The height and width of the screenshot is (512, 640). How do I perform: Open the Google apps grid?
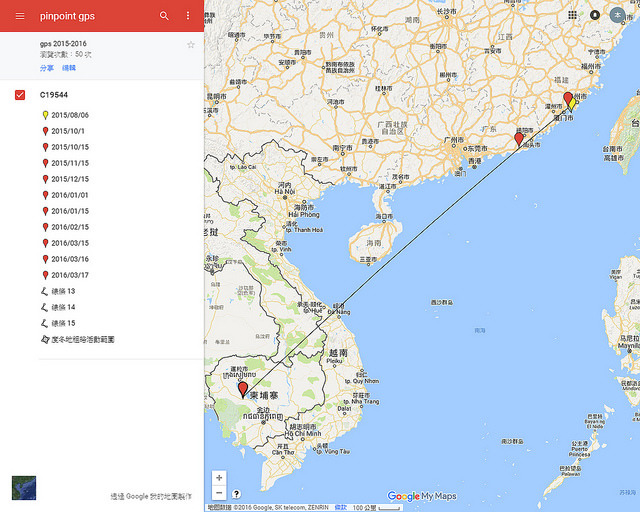point(572,15)
